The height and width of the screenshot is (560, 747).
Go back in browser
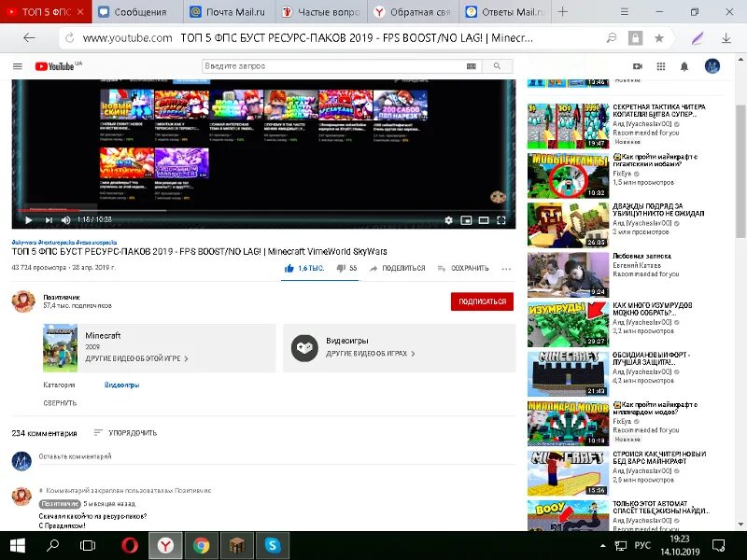pyautogui.click(x=29, y=38)
